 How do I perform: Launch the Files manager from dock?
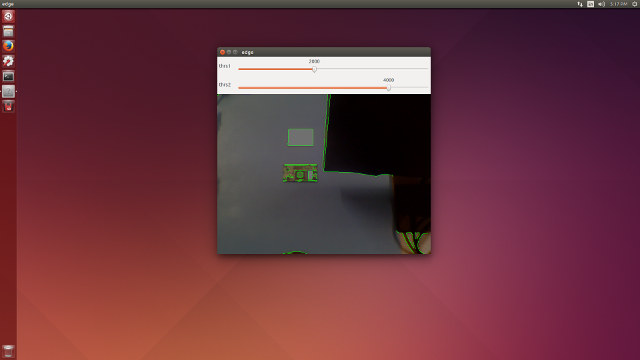point(8,31)
